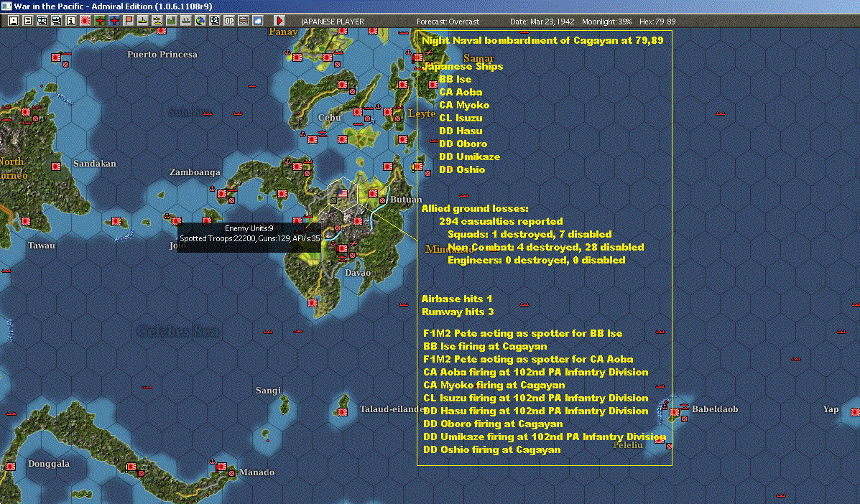Click the red plane on blue icon
The image size is (860, 504).
pyautogui.click(x=114, y=21)
